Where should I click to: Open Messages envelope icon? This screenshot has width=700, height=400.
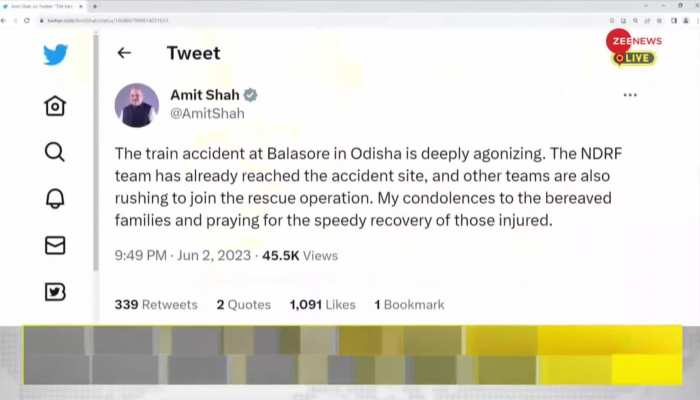(x=55, y=245)
